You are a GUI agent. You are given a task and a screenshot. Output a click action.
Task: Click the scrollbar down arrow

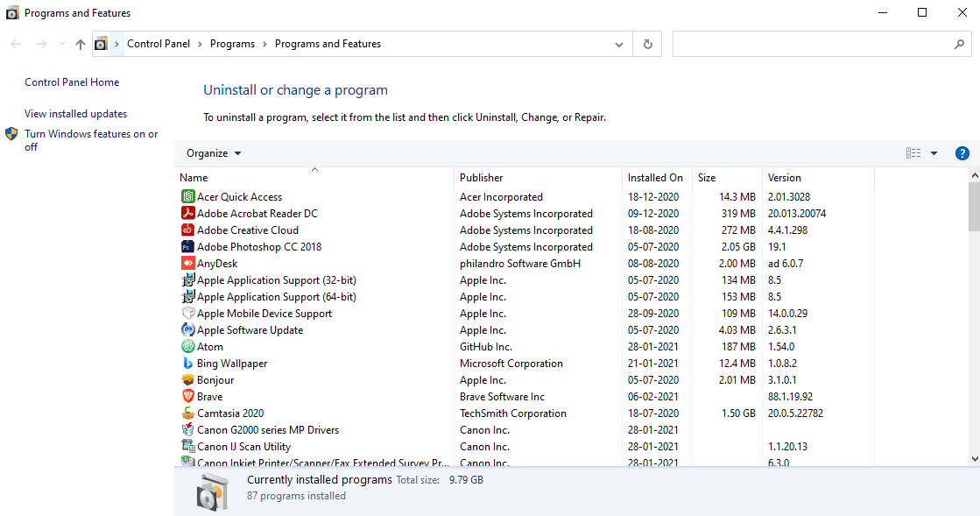coord(975,459)
